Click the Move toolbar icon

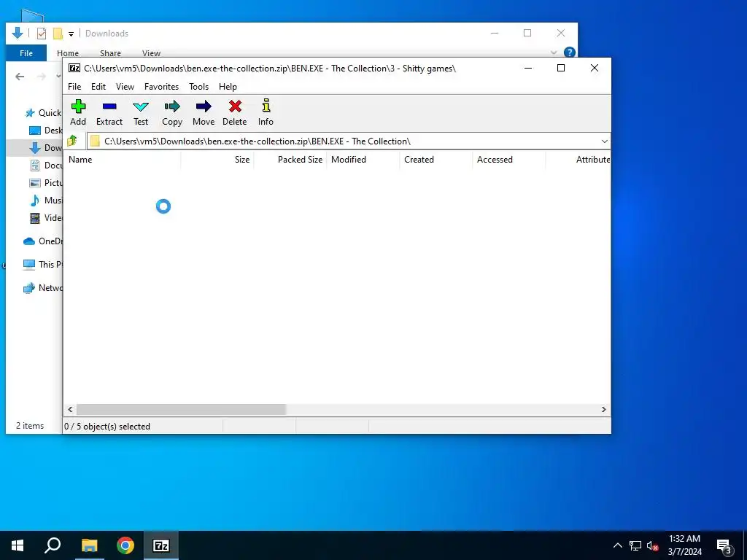(x=204, y=113)
